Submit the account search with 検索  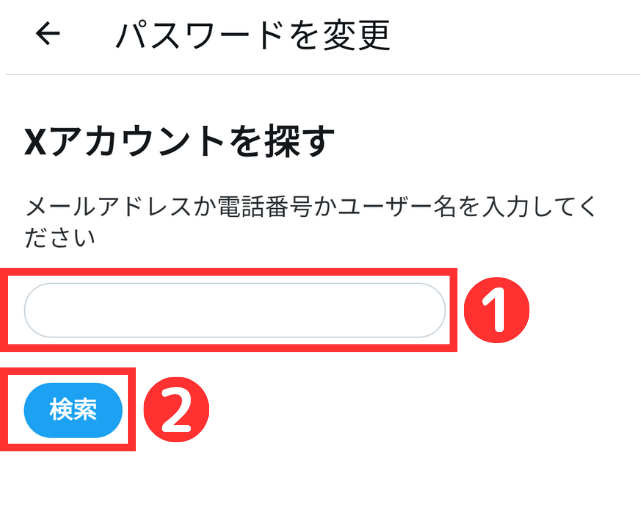click(73, 410)
